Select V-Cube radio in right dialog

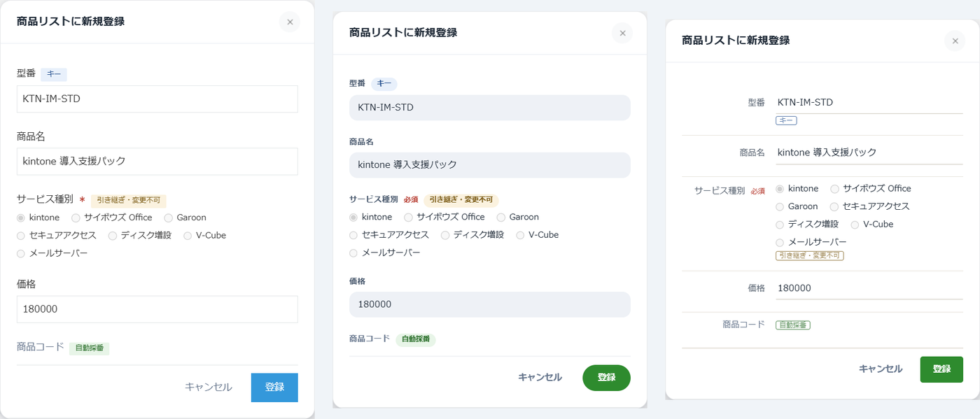pos(855,225)
